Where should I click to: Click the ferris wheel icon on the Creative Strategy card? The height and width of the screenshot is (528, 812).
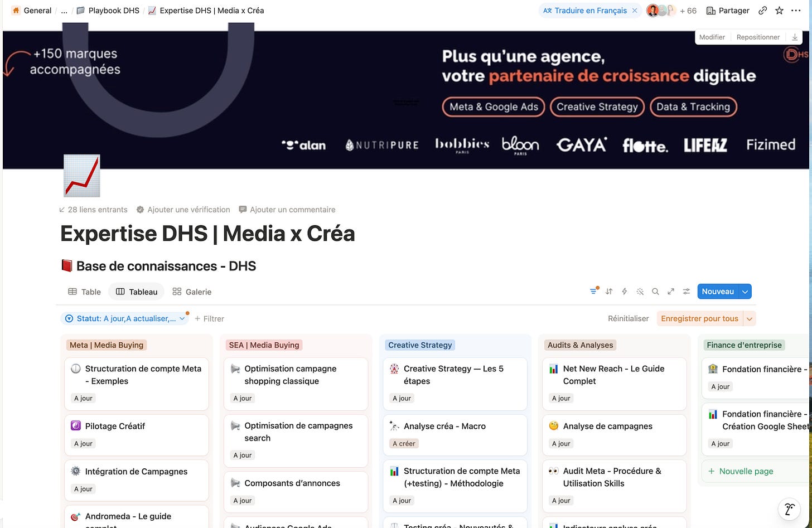click(x=394, y=369)
